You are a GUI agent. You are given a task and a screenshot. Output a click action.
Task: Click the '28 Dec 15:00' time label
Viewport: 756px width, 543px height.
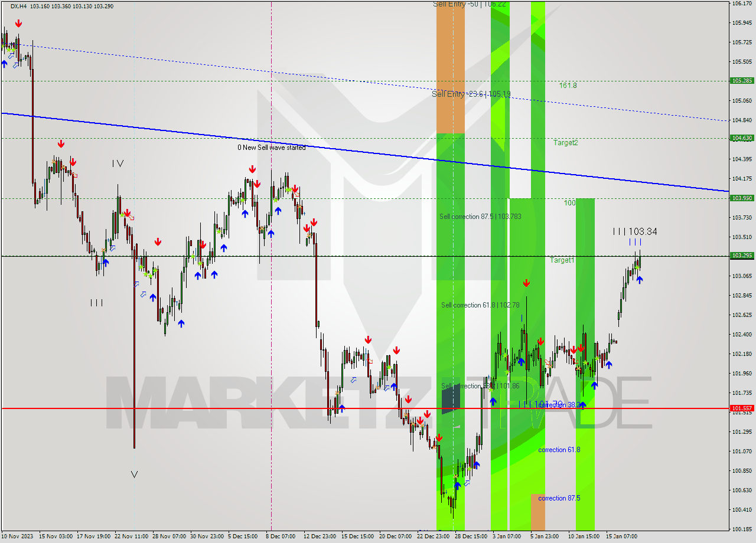pyautogui.click(x=472, y=537)
